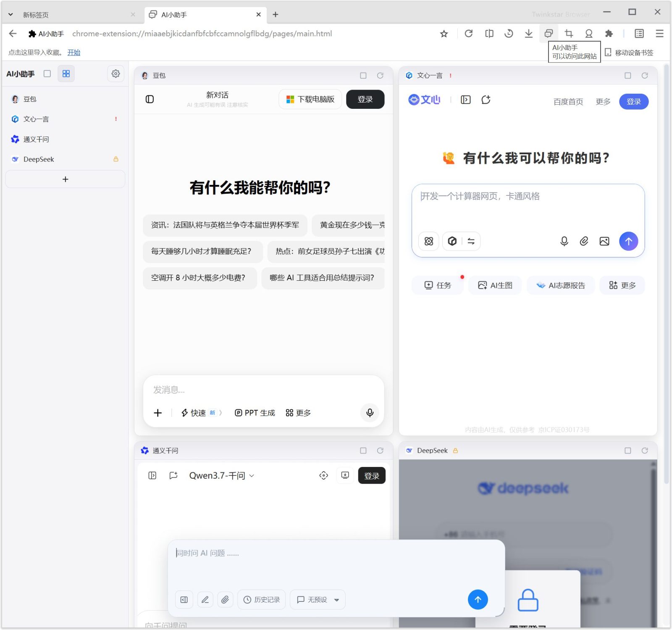
Task: Maximize the DeepSeek panel
Action: point(628,451)
